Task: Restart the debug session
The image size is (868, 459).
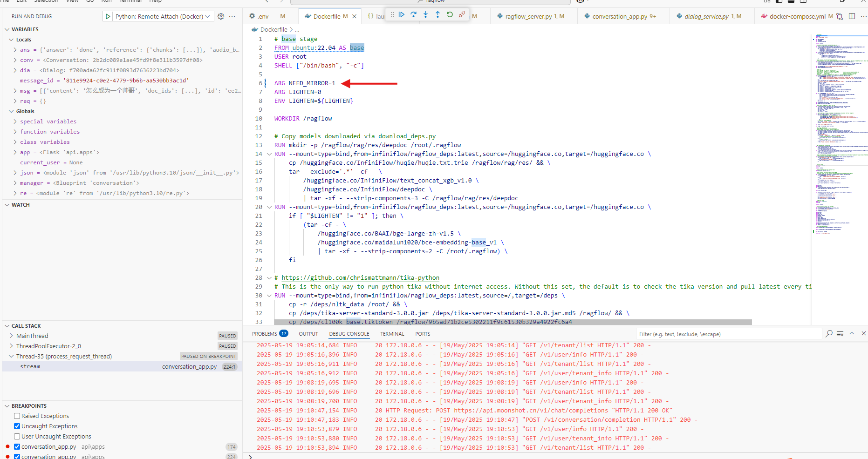Action: tap(449, 14)
